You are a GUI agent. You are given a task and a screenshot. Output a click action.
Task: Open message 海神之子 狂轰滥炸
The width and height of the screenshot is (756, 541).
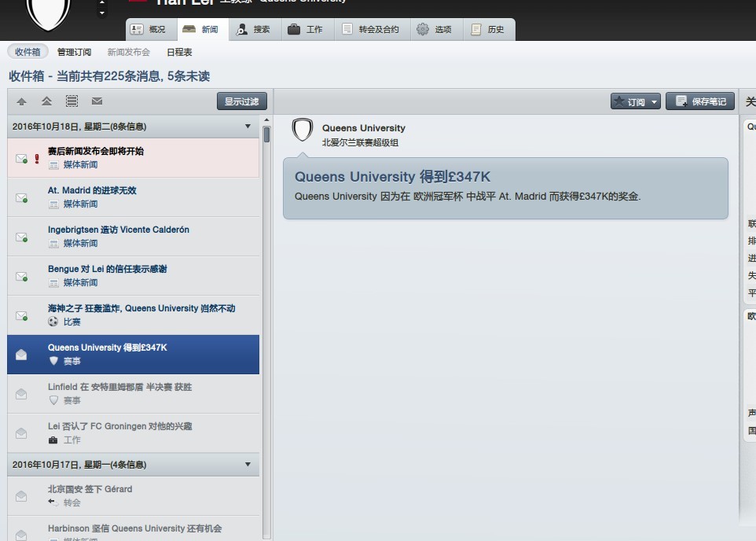pyautogui.click(x=133, y=315)
